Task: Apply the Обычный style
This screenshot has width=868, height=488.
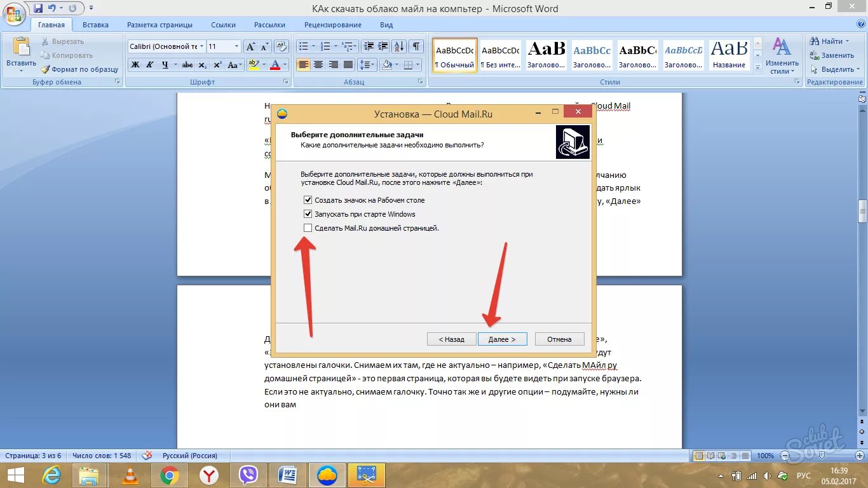Action: coord(455,55)
